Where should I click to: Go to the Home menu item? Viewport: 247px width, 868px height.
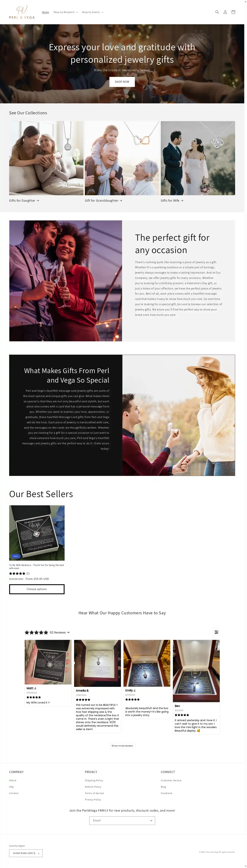(46, 12)
